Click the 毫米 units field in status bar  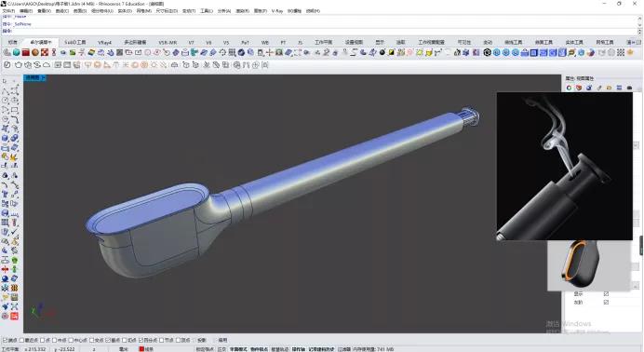(x=124, y=349)
